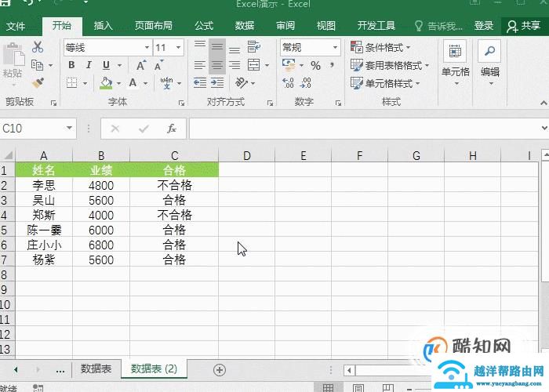Open font group dialog launcher

(181, 103)
